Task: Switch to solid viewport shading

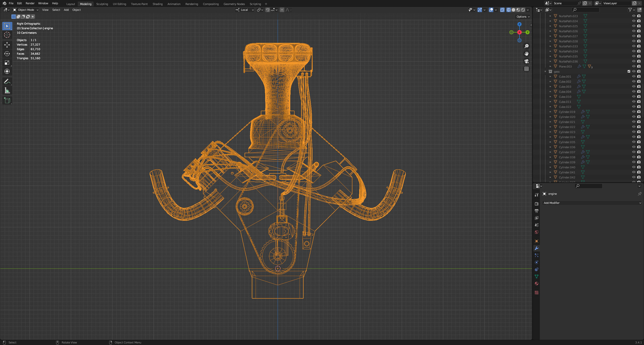Action: (x=513, y=10)
